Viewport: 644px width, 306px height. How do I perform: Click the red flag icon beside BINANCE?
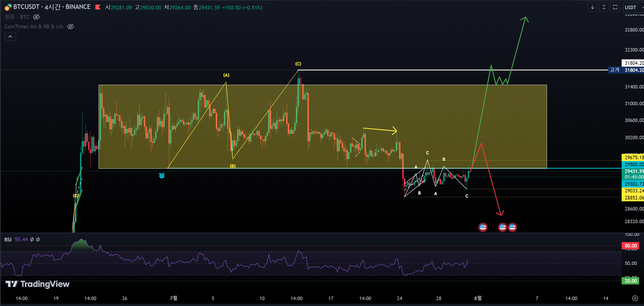coord(98,7)
